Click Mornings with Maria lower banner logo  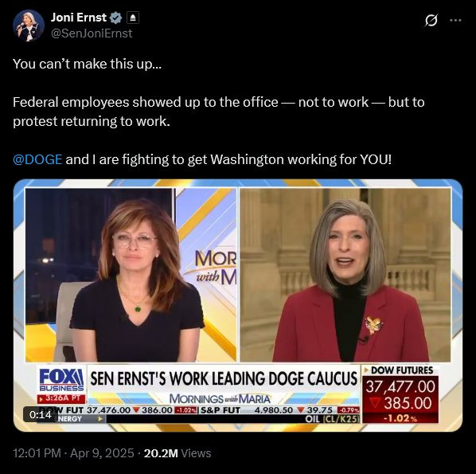tap(220, 398)
